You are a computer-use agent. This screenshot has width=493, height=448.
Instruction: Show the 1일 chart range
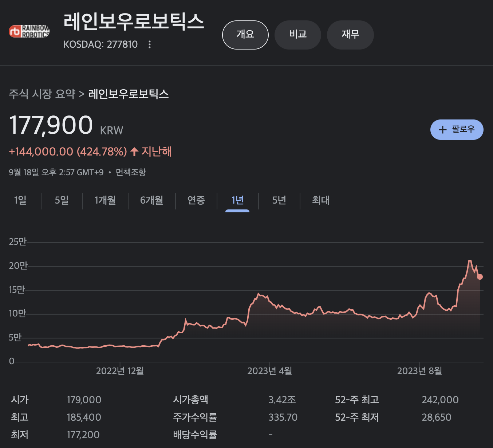[x=20, y=200]
